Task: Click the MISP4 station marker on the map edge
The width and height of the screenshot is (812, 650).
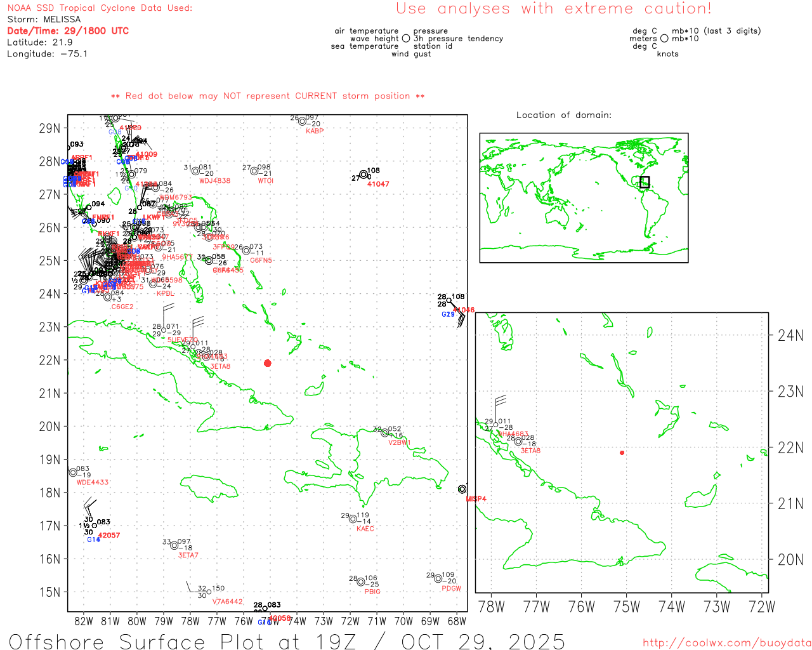Action: click(x=462, y=489)
